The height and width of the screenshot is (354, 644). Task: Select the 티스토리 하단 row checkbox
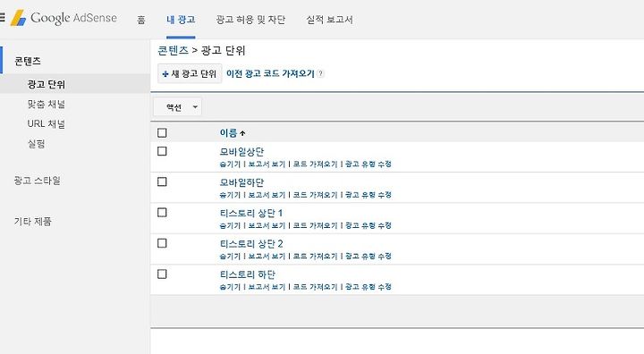pyautogui.click(x=162, y=274)
